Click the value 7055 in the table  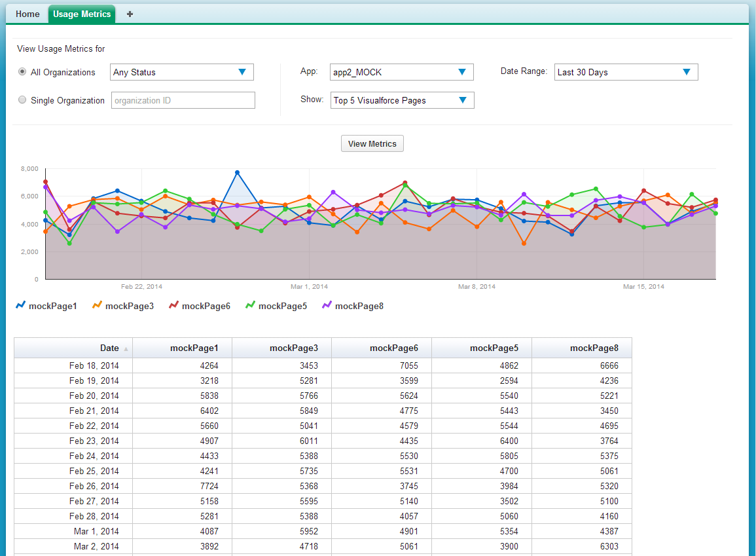[409, 365]
